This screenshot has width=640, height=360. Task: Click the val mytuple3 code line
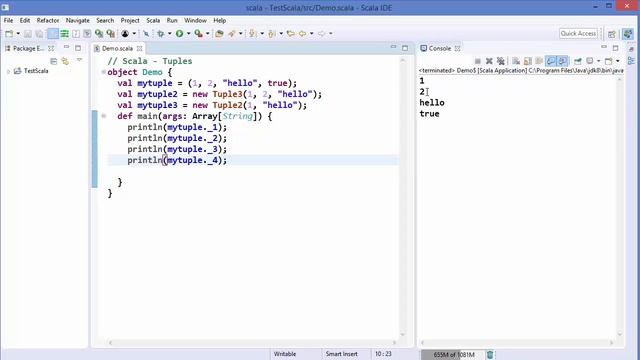212,105
